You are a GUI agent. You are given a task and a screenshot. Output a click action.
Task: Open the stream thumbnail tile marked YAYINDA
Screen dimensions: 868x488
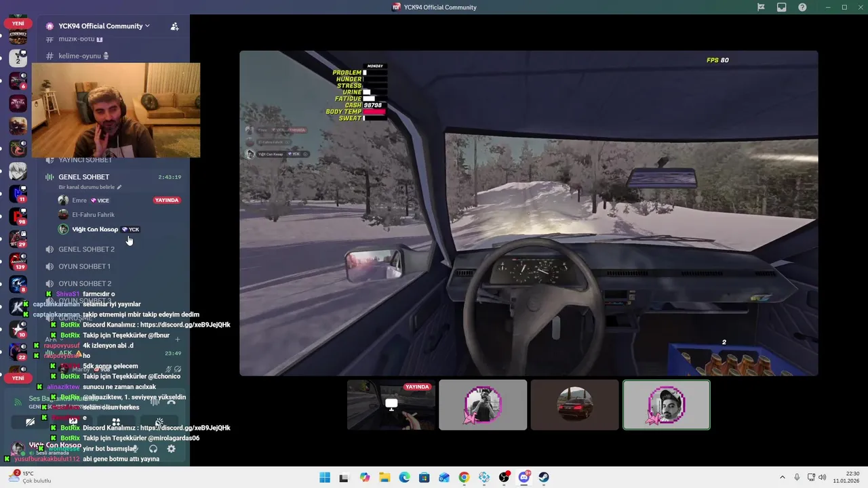point(391,405)
